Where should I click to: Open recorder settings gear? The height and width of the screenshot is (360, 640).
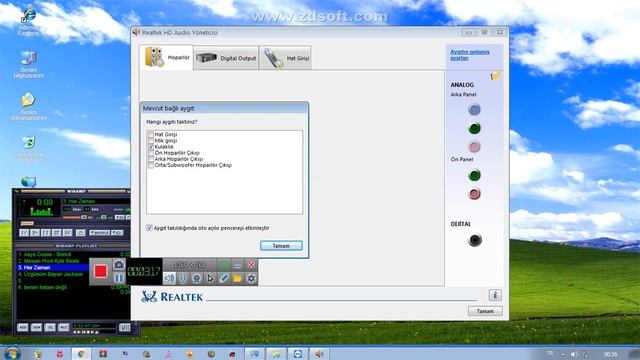point(251,278)
